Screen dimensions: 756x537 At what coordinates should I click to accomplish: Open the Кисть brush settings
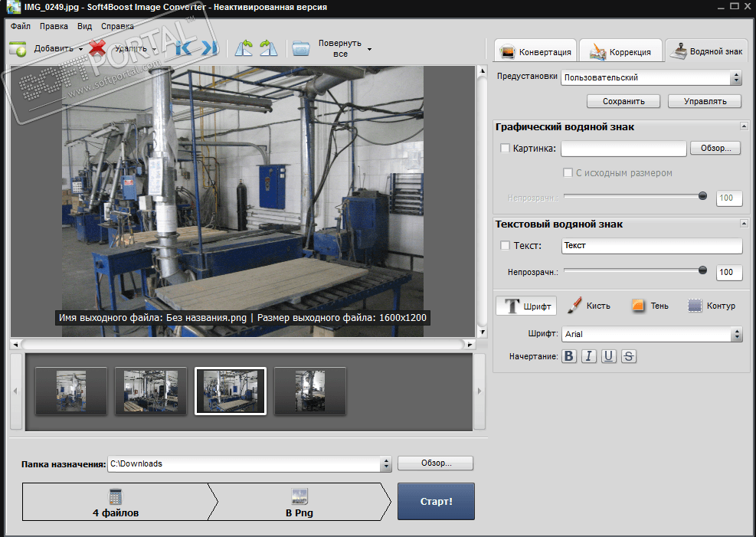(589, 306)
